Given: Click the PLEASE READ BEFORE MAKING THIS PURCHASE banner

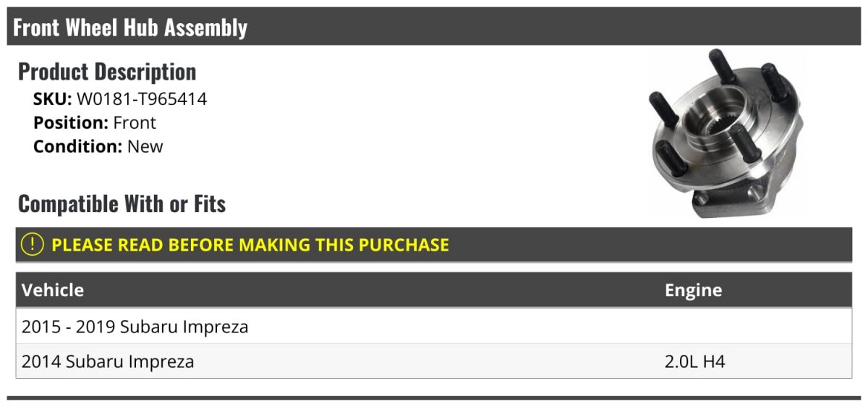Looking at the screenshot, I should (x=434, y=245).
